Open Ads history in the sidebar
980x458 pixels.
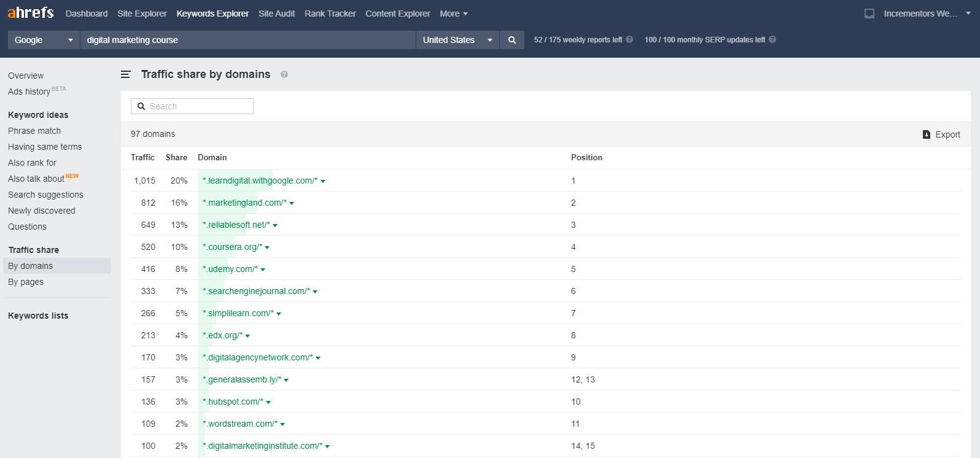29,91
